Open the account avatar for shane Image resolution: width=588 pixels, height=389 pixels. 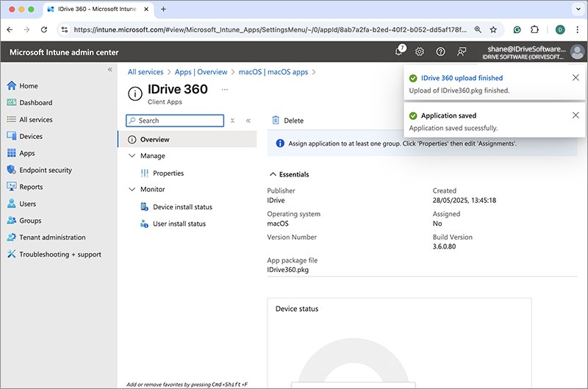tap(577, 51)
